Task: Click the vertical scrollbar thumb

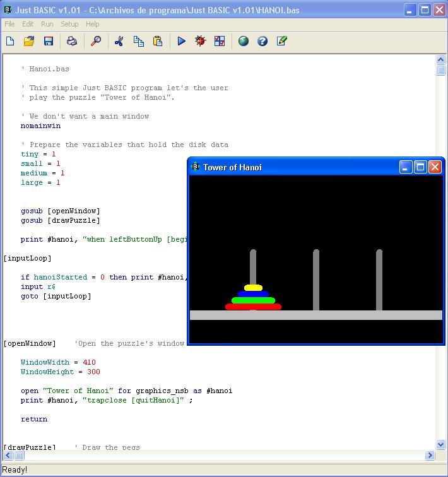Action: coord(440,70)
